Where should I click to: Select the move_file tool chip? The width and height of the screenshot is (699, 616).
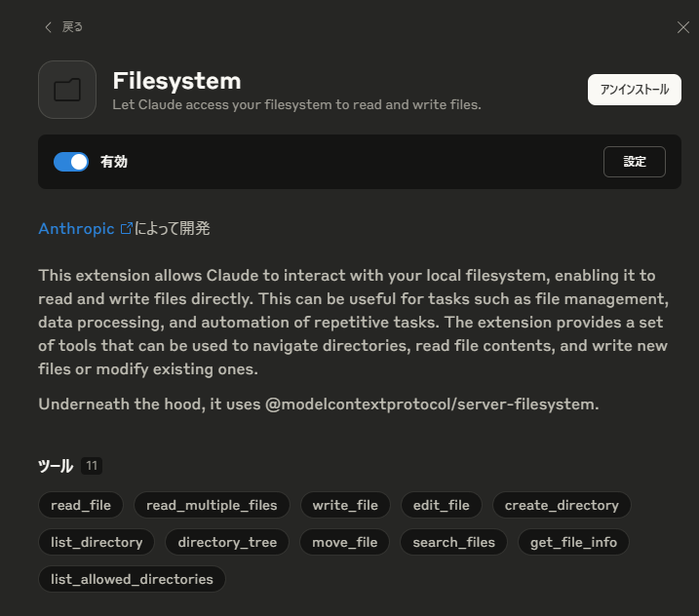tap(344, 542)
